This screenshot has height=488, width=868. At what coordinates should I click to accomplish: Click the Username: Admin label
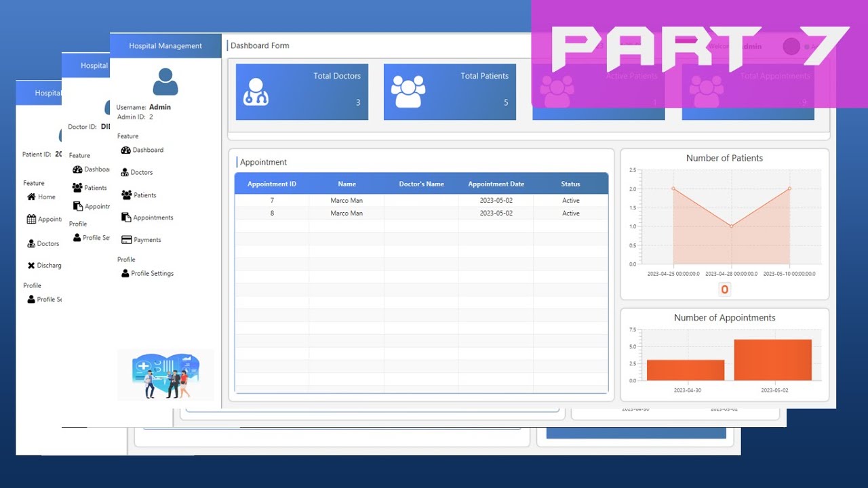(x=144, y=107)
